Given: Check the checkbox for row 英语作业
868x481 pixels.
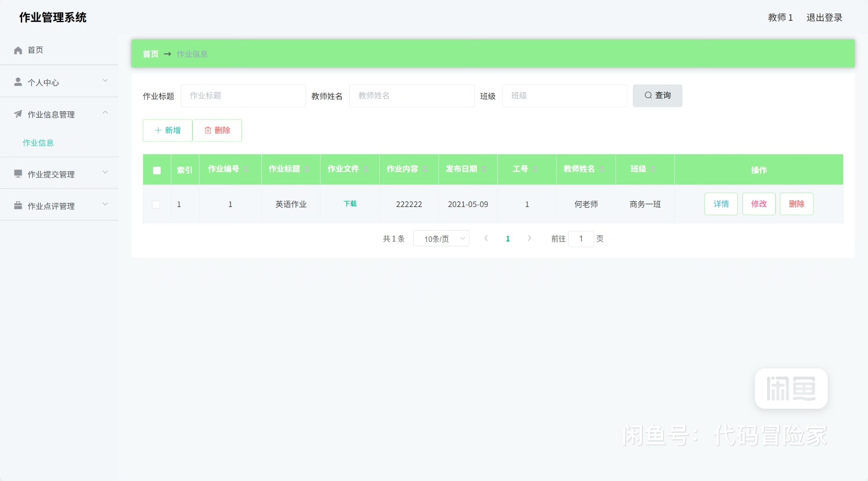Looking at the screenshot, I should pos(156,205).
